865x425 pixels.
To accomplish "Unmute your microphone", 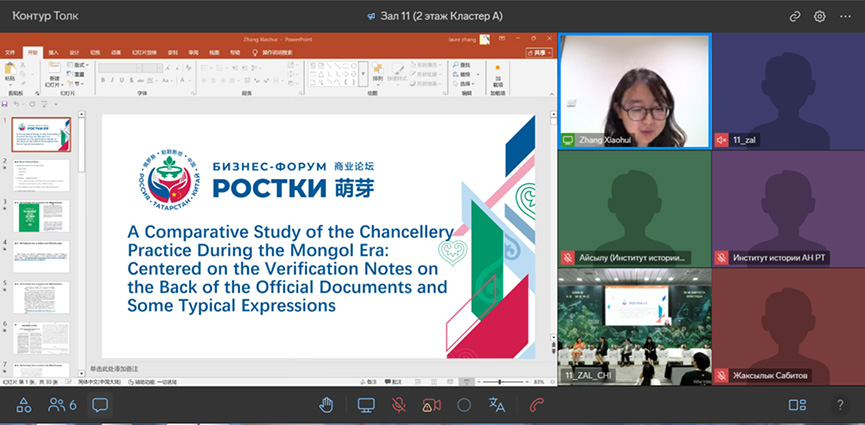I will (399, 406).
